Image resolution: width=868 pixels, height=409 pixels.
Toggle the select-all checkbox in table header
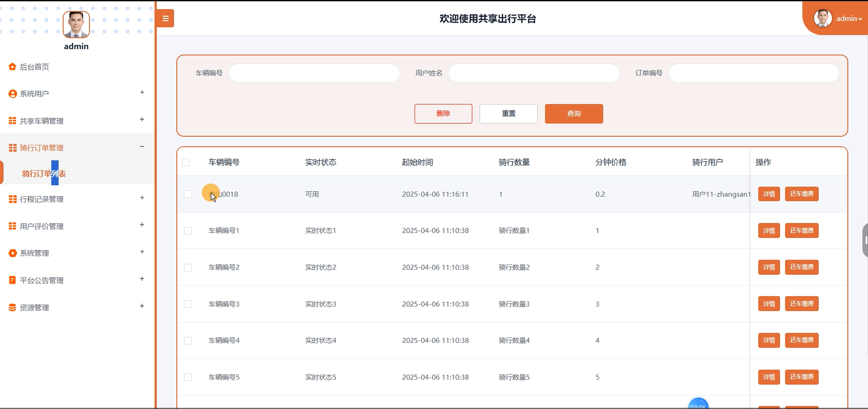pos(186,162)
